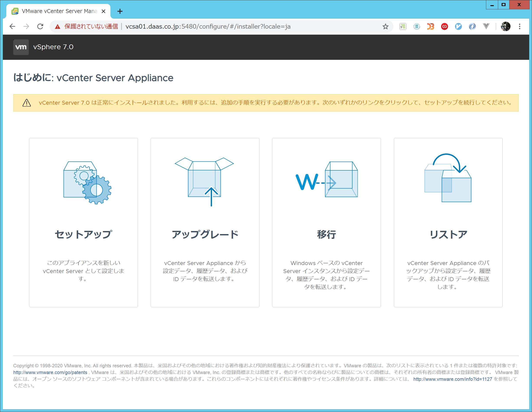Open the Chrome profile avatar
Image resolution: width=532 pixels, height=412 pixels.
(x=506, y=26)
